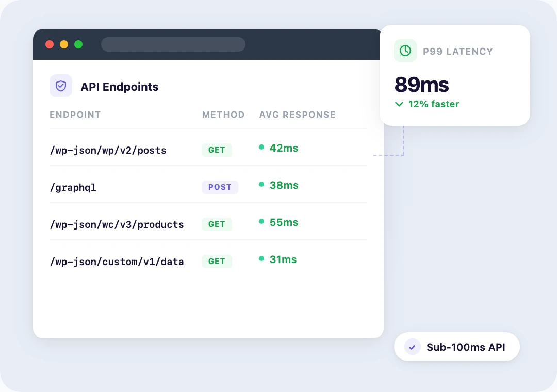Select the ENDPOINT column header
Screen dimensions: 557x392
(x=75, y=115)
